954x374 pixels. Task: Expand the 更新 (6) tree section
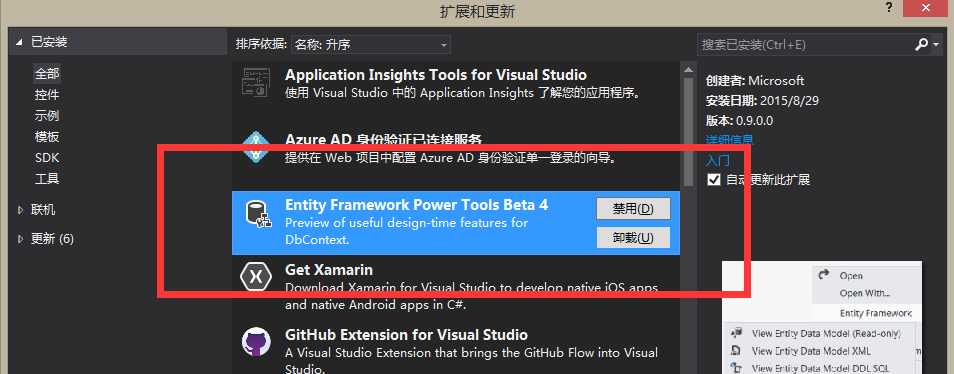(x=21, y=238)
